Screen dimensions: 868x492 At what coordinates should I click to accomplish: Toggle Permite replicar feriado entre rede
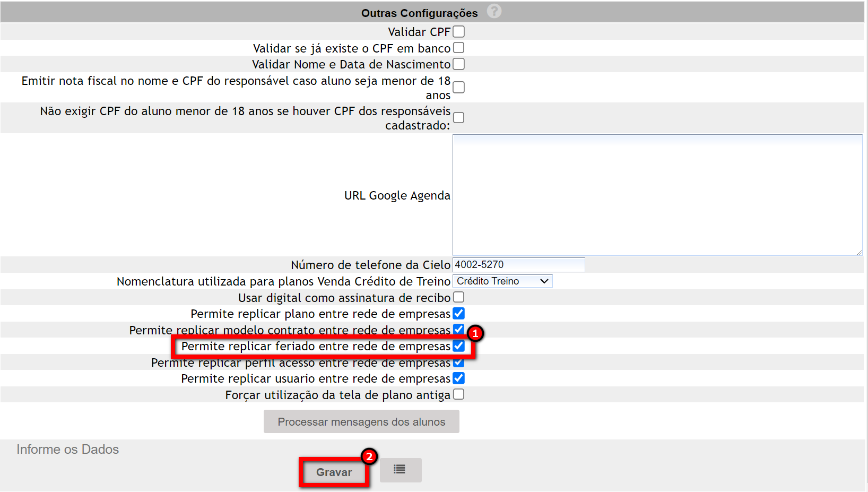[459, 346]
